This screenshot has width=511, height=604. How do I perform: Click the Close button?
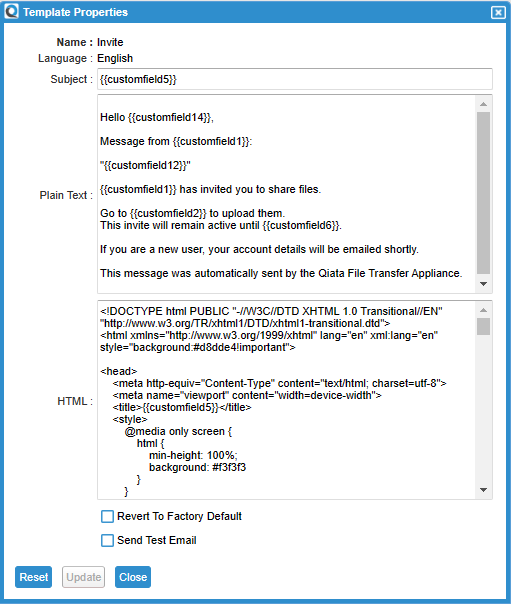tap(133, 577)
